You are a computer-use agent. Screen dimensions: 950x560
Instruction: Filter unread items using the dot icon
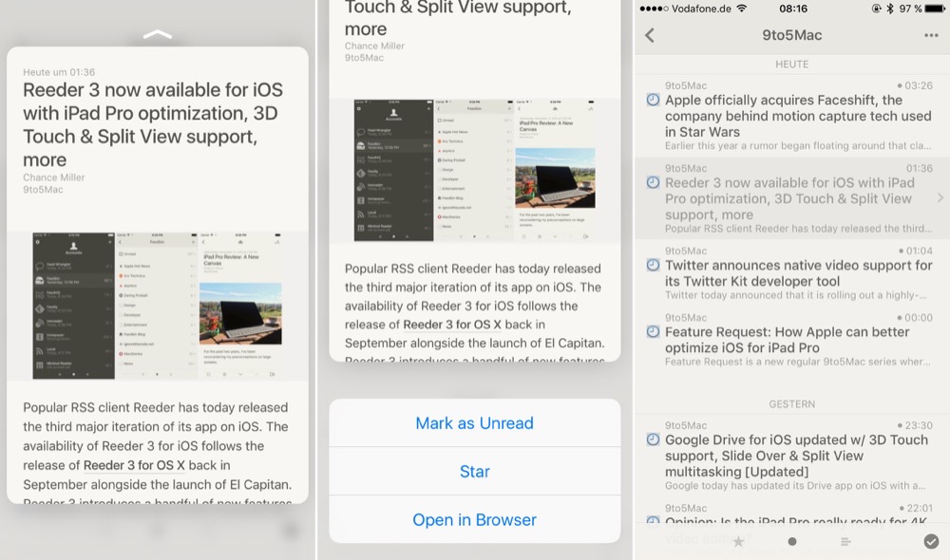tap(792, 541)
